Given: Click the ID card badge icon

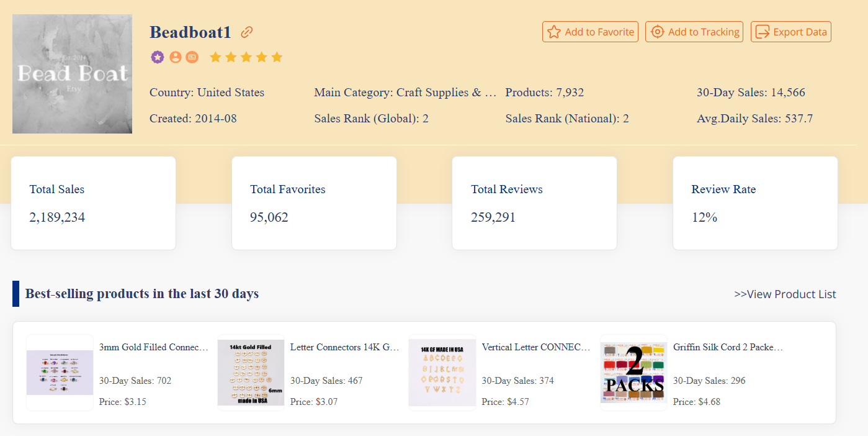Looking at the screenshot, I should (191, 57).
